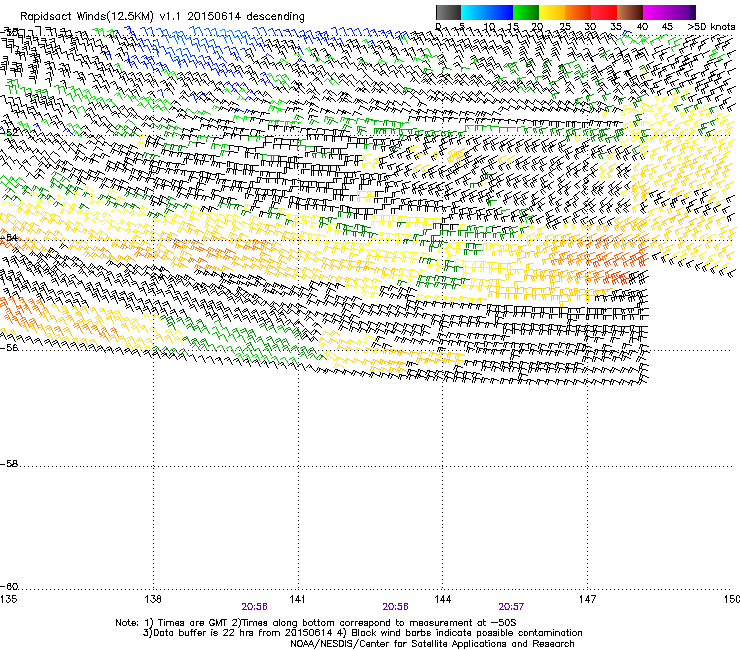This screenshot has width=740, height=650.
Task: Click the brown 35-40 knots legend segment
Action: tap(630, 12)
